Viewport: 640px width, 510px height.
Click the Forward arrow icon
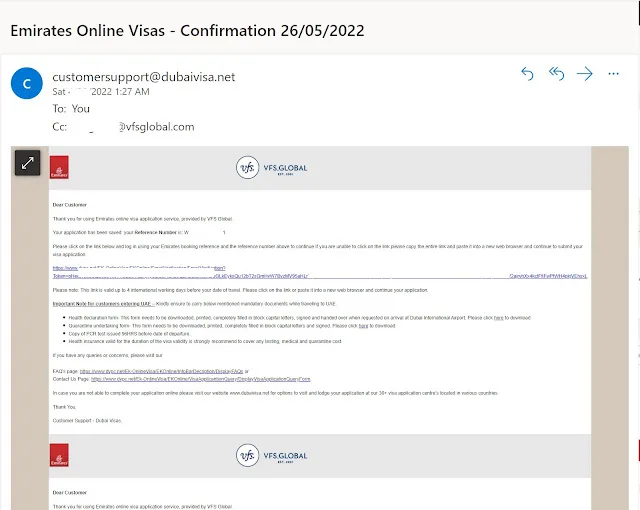pos(585,74)
